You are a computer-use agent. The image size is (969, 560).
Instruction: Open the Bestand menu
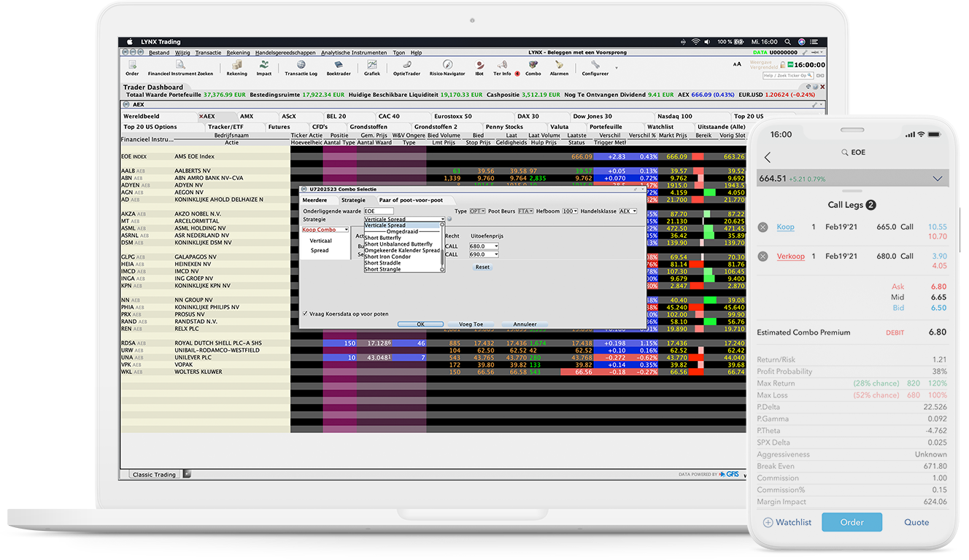point(159,52)
